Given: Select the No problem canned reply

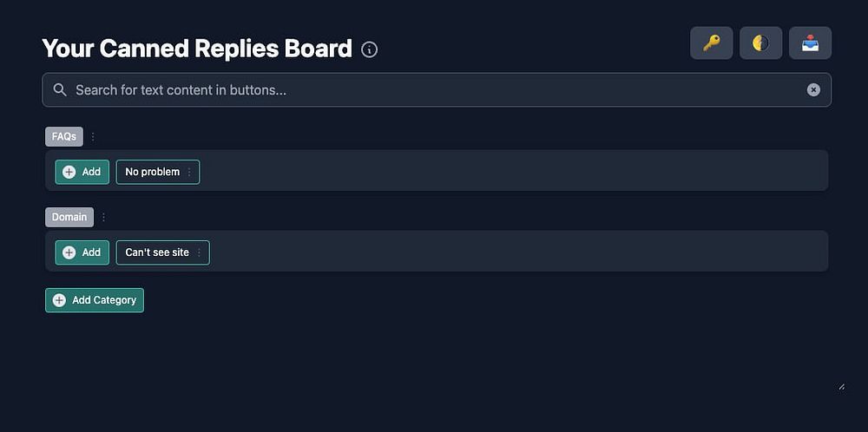Looking at the screenshot, I should (152, 173).
